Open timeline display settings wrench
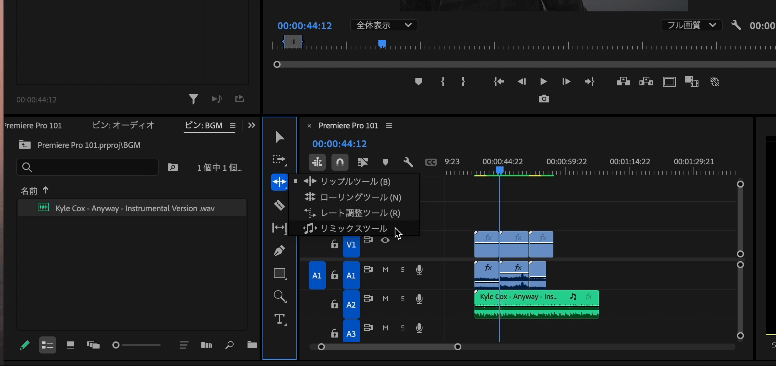Screen dimensions: 776x366 408,162
